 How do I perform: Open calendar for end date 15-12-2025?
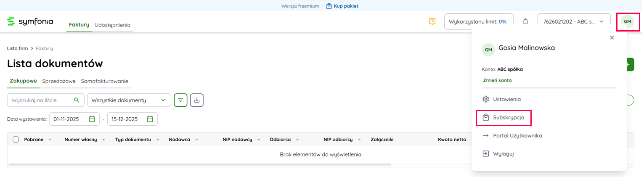(150, 119)
